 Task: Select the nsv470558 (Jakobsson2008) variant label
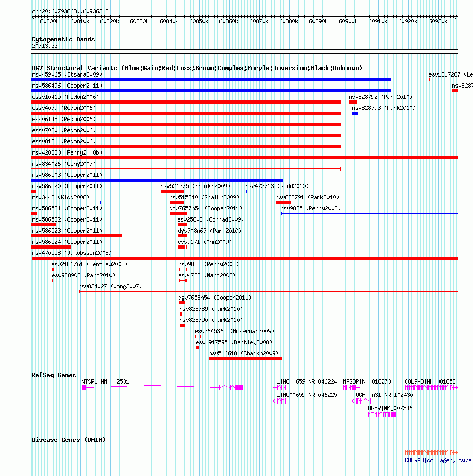[x=72, y=253]
